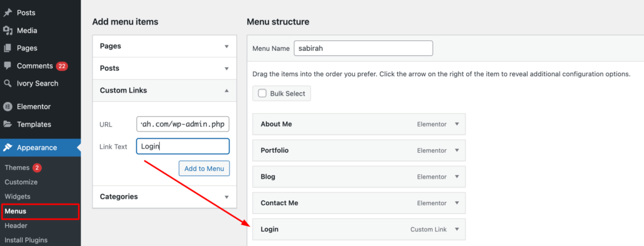This screenshot has width=644, height=246.
Task: Click the Add to Menu button
Action: (x=204, y=169)
